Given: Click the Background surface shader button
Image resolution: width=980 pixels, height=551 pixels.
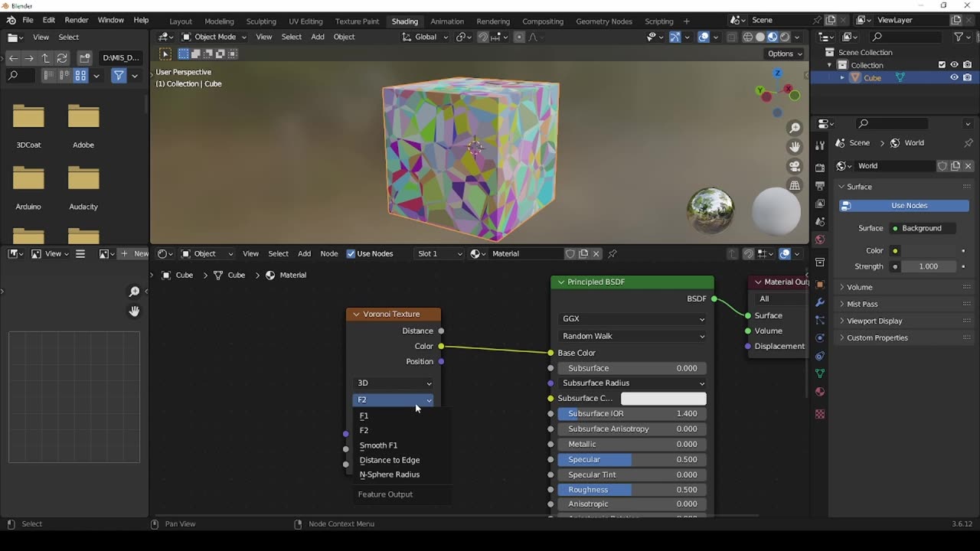Looking at the screenshot, I should click(921, 228).
